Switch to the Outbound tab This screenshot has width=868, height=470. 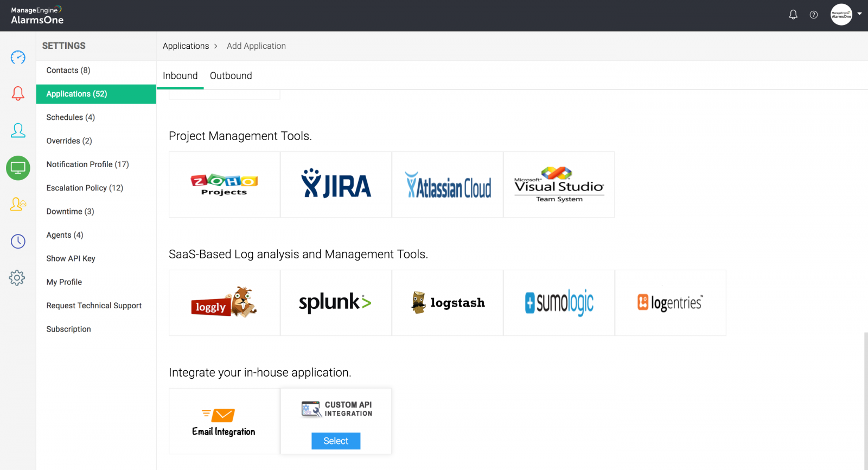[231, 76]
